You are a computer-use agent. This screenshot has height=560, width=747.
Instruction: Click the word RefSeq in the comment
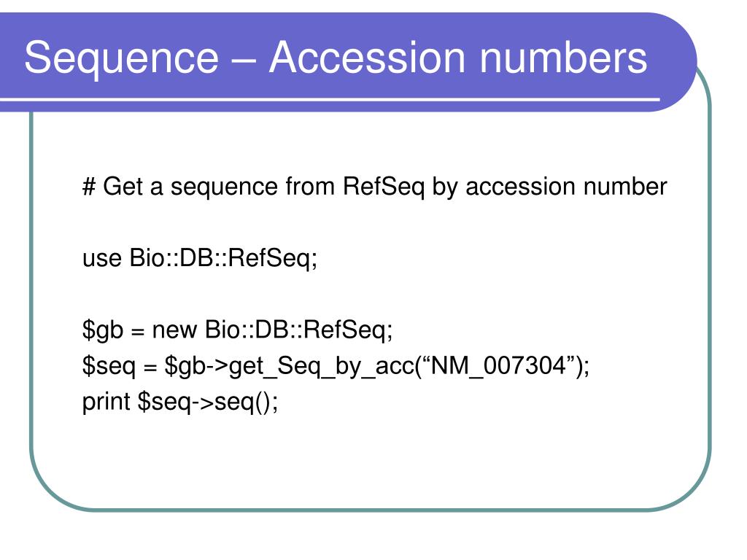[383, 187]
